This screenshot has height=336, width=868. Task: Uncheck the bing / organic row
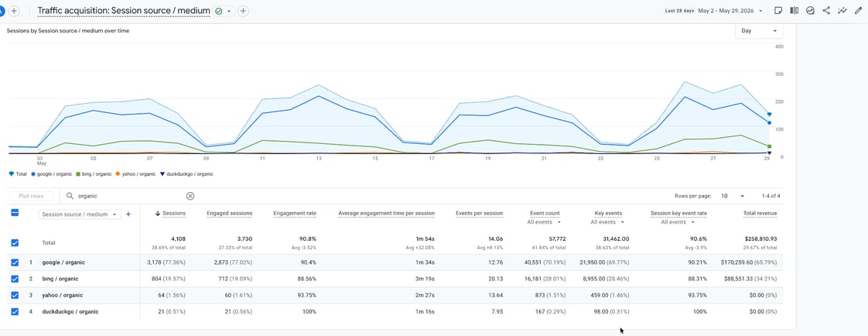pyautogui.click(x=15, y=279)
